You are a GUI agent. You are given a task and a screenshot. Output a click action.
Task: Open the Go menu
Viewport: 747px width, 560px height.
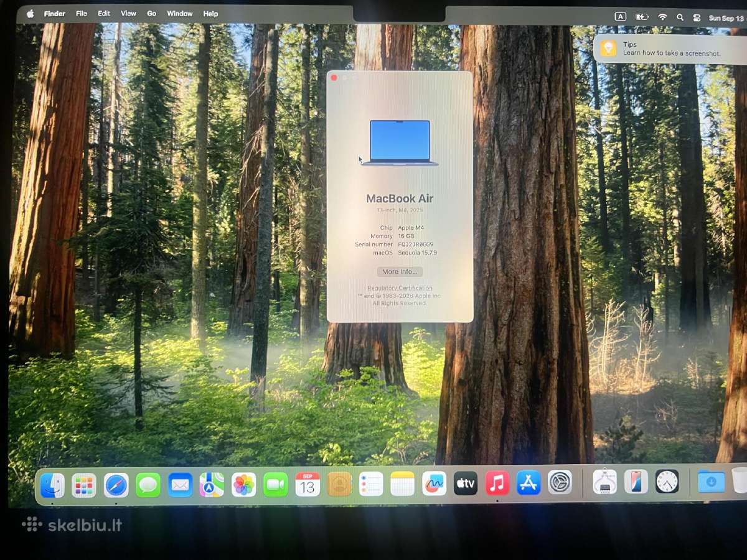pos(152,14)
